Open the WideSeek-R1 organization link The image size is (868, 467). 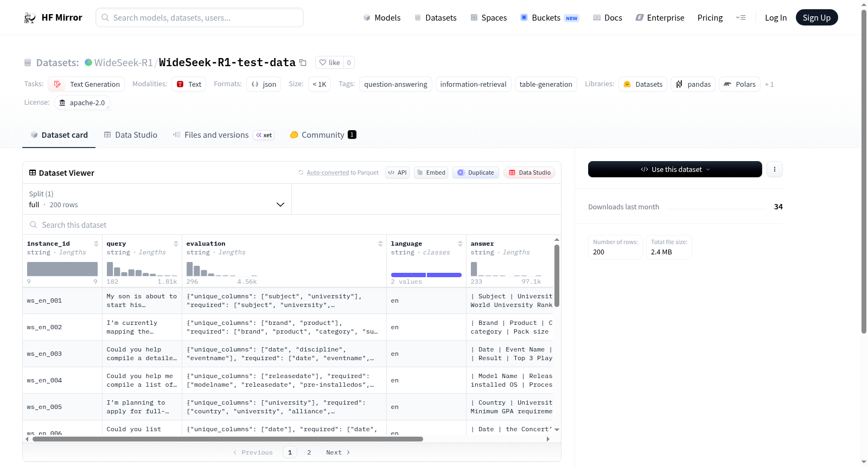coord(123,63)
